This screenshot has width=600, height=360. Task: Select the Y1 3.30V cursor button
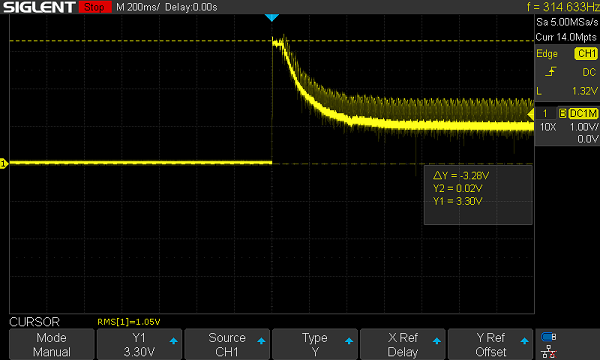tap(139, 344)
